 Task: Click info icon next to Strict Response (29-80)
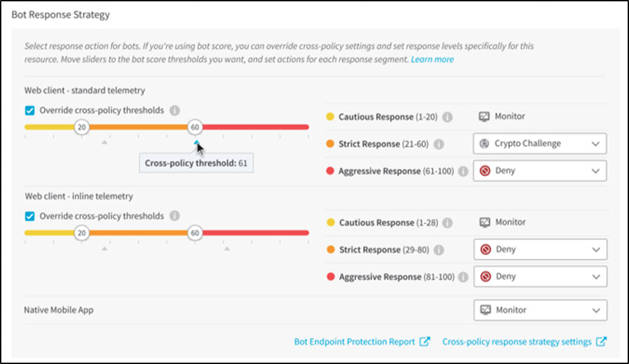click(x=439, y=250)
